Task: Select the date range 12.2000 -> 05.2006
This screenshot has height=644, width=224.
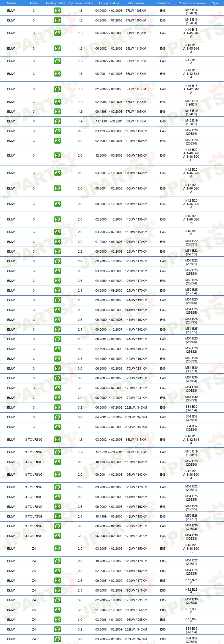Action: [109, 155]
